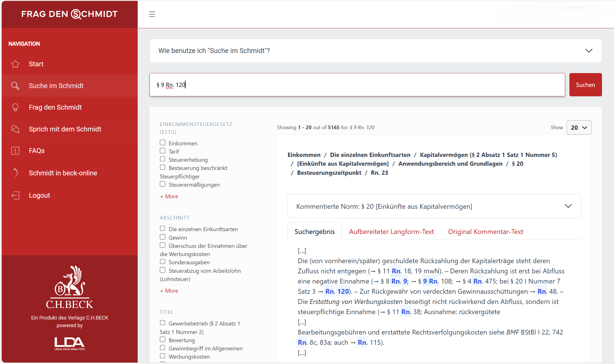This screenshot has height=364, width=615.
Task: Check the Einkommen filter checkbox
Action: click(x=163, y=142)
